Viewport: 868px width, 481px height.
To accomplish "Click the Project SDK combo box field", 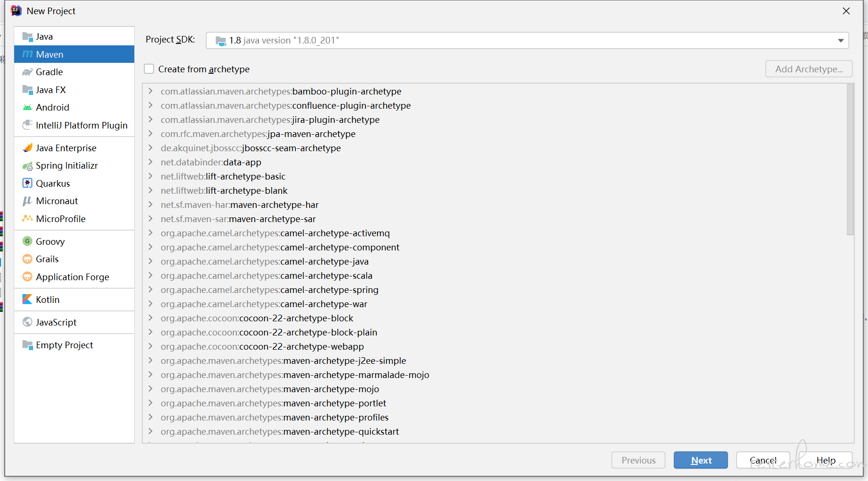I will click(x=527, y=41).
